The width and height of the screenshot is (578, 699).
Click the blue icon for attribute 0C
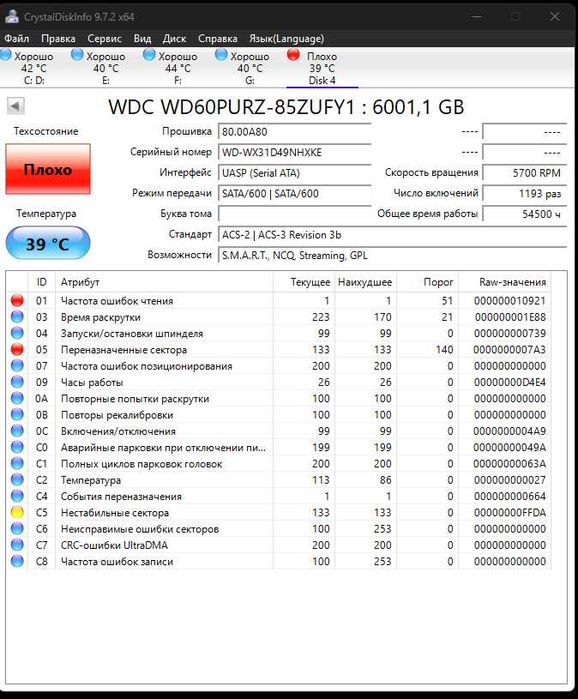(x=17, y=431)
